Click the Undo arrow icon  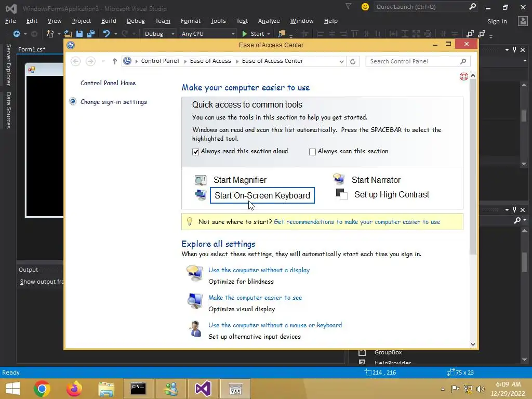click(x=107, y=34)
